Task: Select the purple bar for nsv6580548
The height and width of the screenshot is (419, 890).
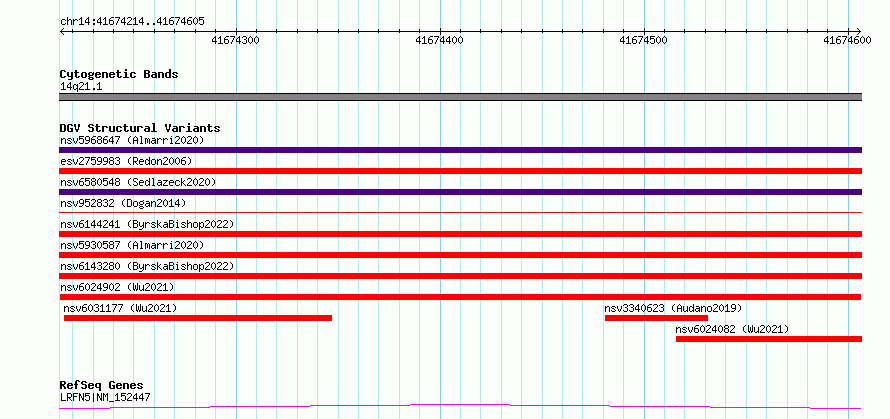Action: click(x=460, y=192)
